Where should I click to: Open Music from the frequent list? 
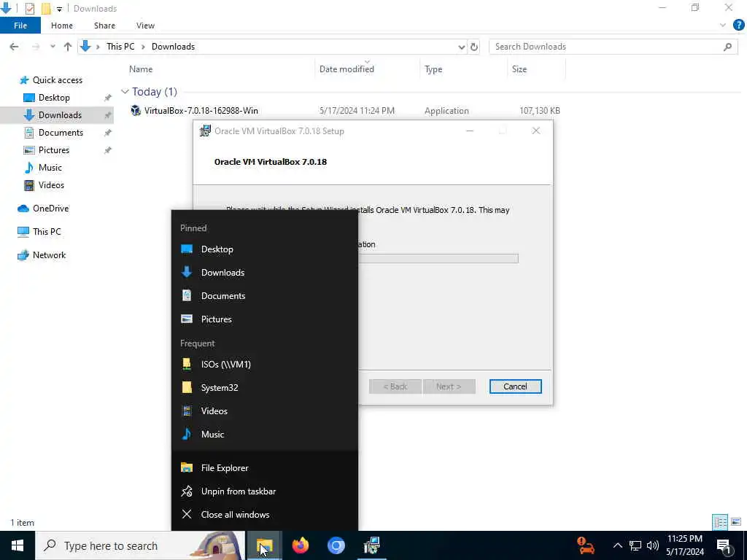(x=264, y=435)
